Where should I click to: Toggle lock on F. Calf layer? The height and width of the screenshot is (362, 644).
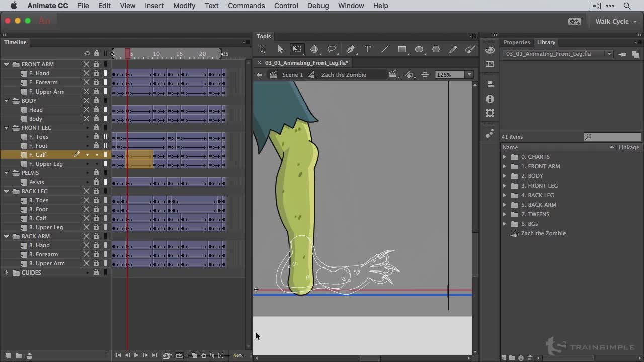tap(96, 155)
